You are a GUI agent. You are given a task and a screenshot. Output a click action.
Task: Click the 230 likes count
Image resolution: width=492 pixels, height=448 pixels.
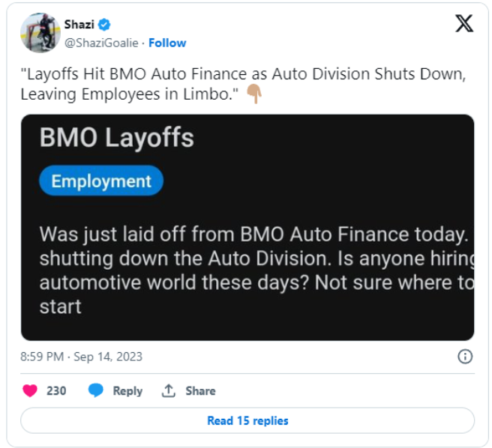coord(56,391)
